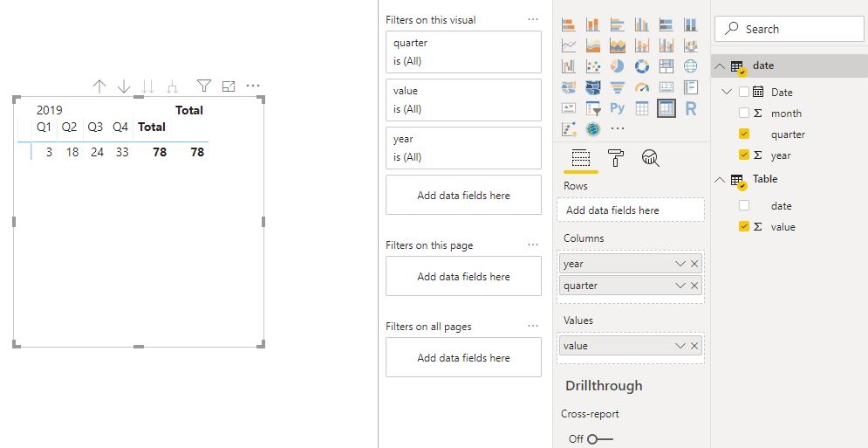
Task: Open the year field dropdown in Columns
Action: click(x=680, y=264)
